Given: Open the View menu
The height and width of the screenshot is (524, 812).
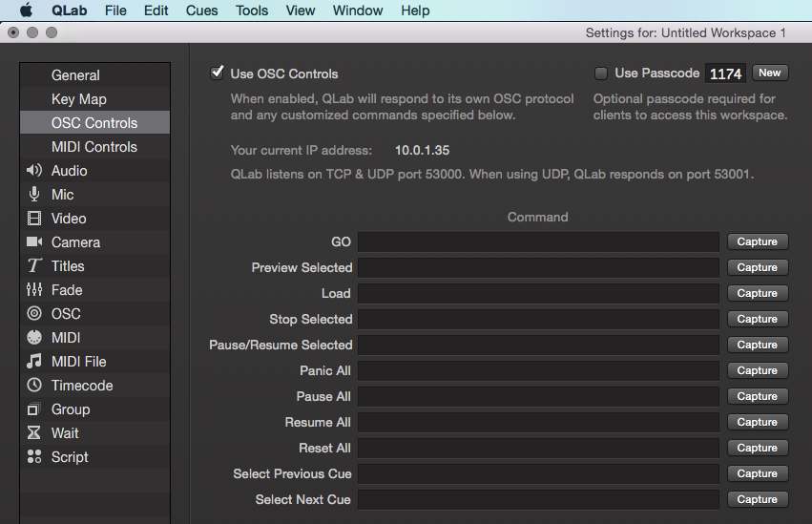Looking at the screenshot, I should (x=301, y=10).
